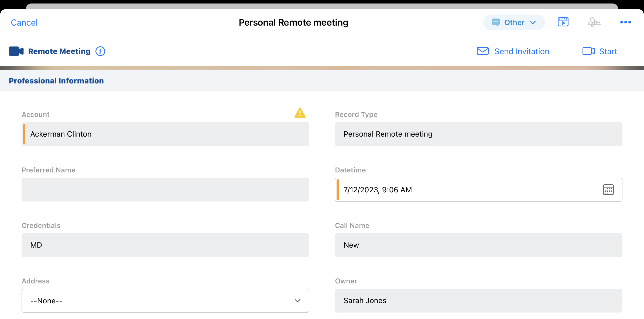Image resolution: width=644 pixels, height=319 pixels.
Task: Click the Record Type field
Action: pyautogui.click(x=478, y=134)
